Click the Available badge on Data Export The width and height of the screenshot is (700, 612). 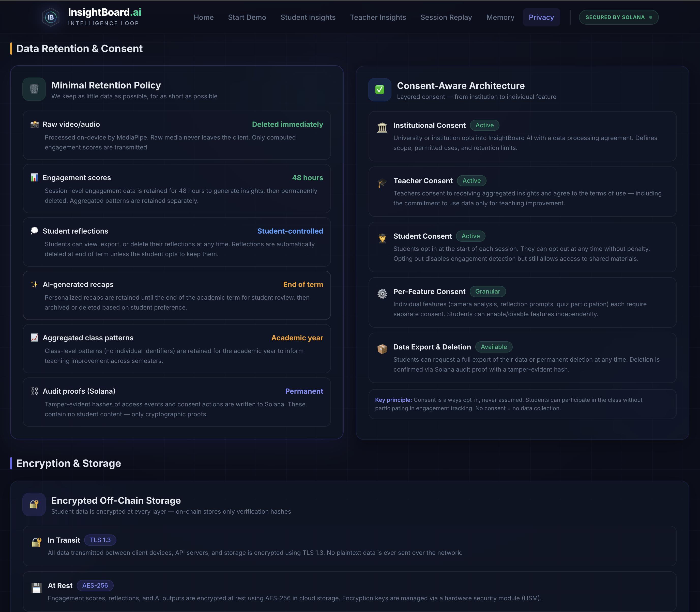pos(493,347)
